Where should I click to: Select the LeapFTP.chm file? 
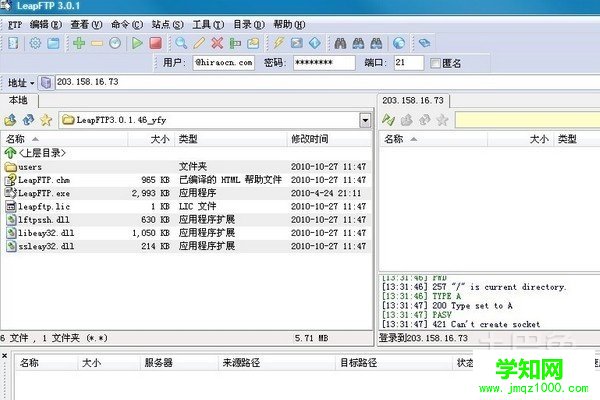click(x=186, y=180)
